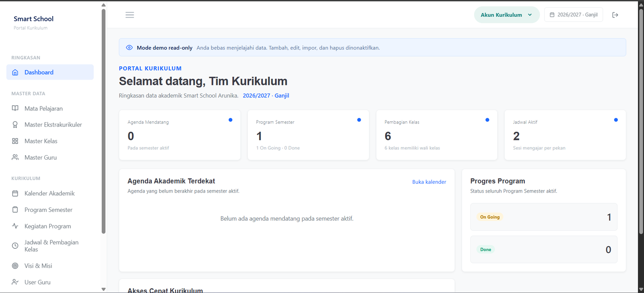Click the logout icon in header
Screen dimensions: 644x293
pyautogui.click(x=615, y=15)
